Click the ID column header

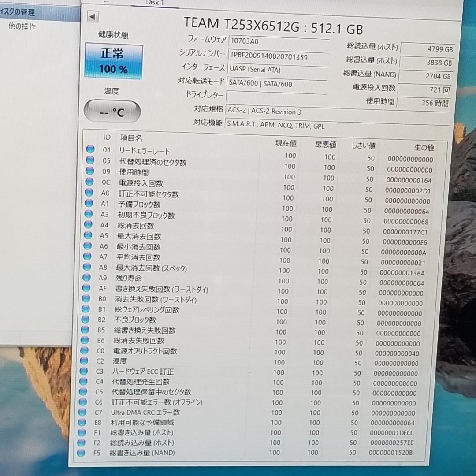(x=107, y=137)
